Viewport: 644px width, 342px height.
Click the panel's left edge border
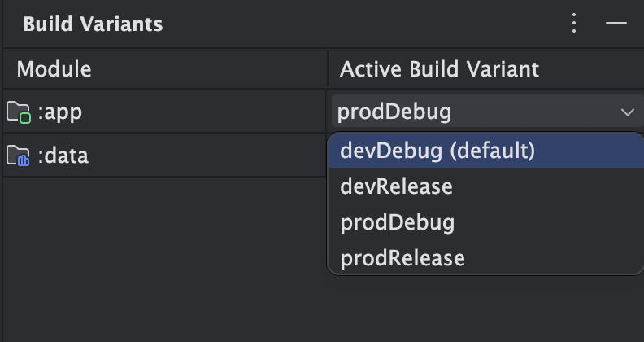(x=2, y=171)
